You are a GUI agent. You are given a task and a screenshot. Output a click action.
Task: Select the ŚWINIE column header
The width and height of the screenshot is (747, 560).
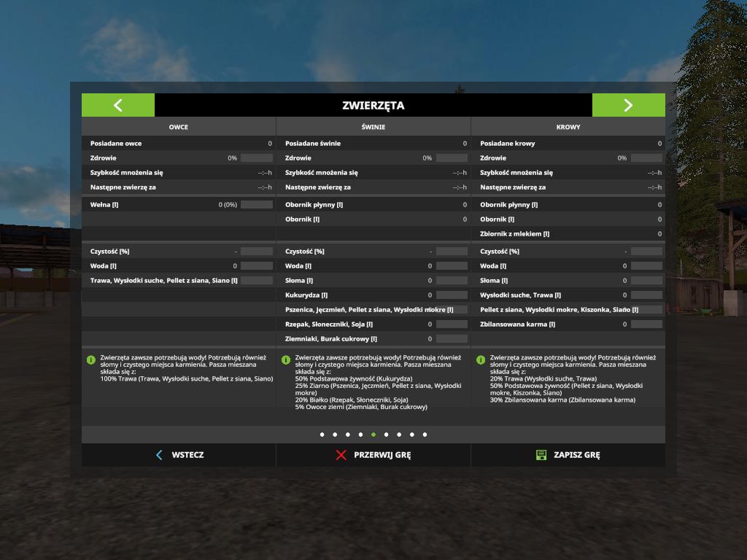[373, 127]
